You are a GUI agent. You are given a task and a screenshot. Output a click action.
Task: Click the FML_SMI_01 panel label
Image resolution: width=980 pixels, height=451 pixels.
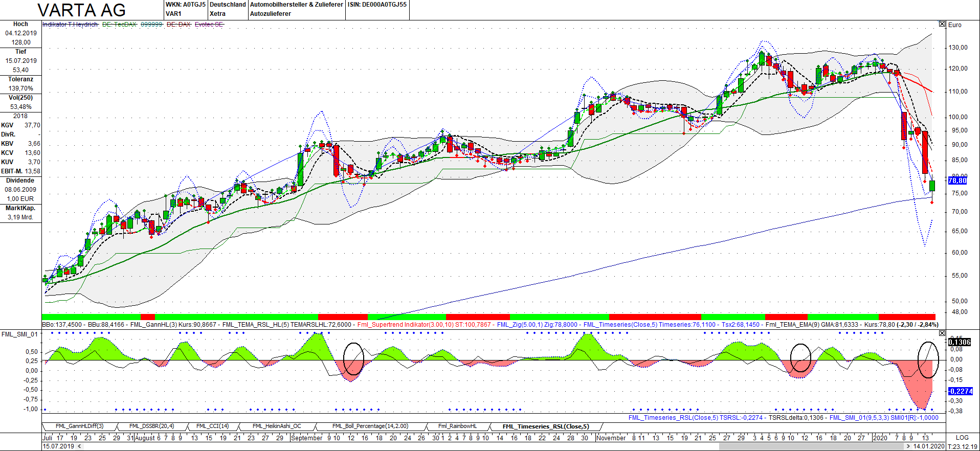click(19, 334)
